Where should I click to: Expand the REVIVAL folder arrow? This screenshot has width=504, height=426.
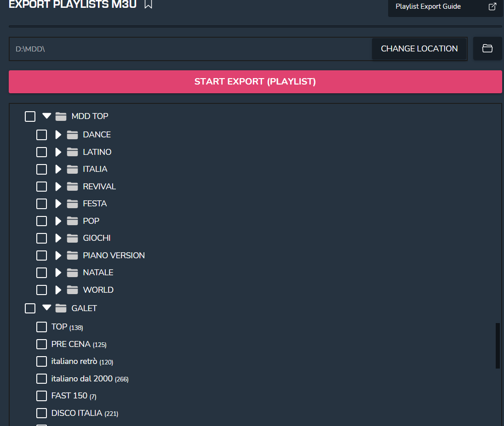(x=58, y=187)
